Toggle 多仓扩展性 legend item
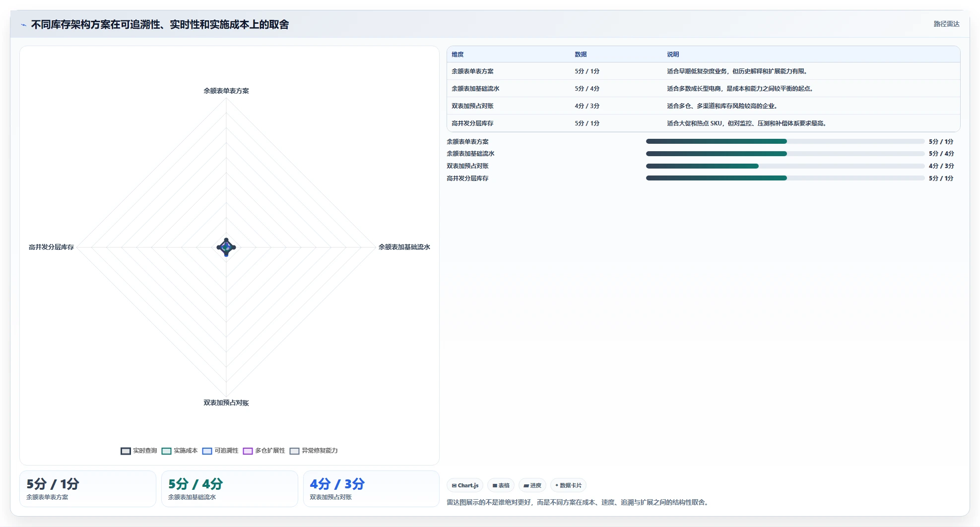Screen dimensions: 980x527 click(x=264, y=451)
